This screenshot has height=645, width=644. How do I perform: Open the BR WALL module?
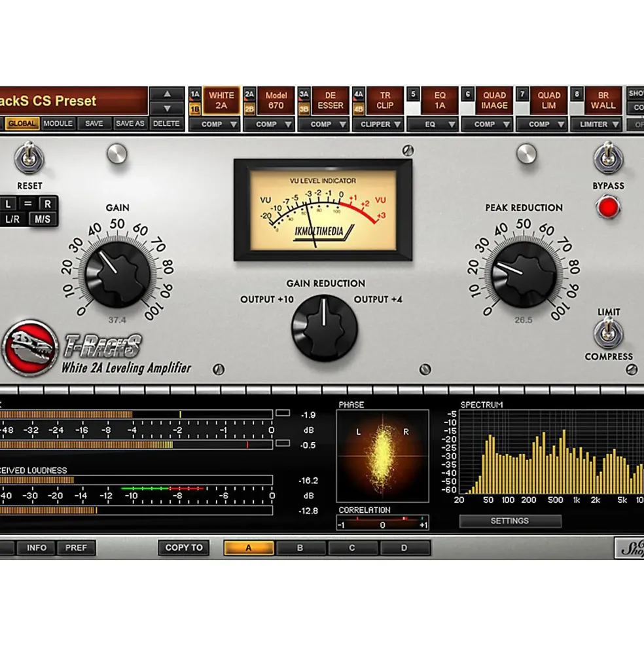coord(603,101)
